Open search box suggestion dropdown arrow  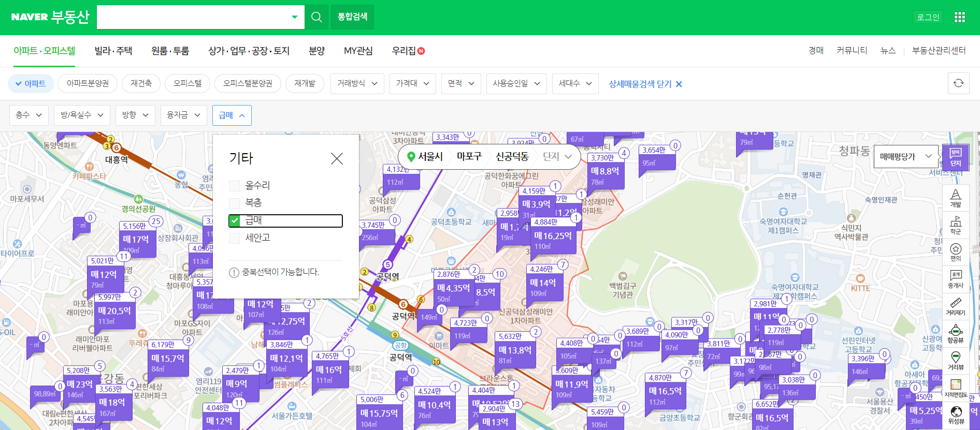click(295, 17)
